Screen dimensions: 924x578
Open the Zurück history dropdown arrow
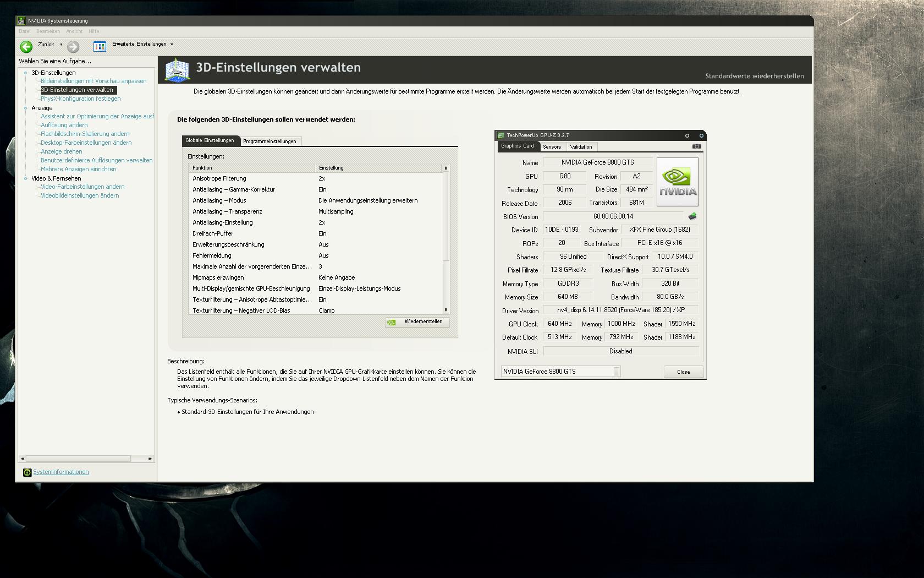(61, 44)
